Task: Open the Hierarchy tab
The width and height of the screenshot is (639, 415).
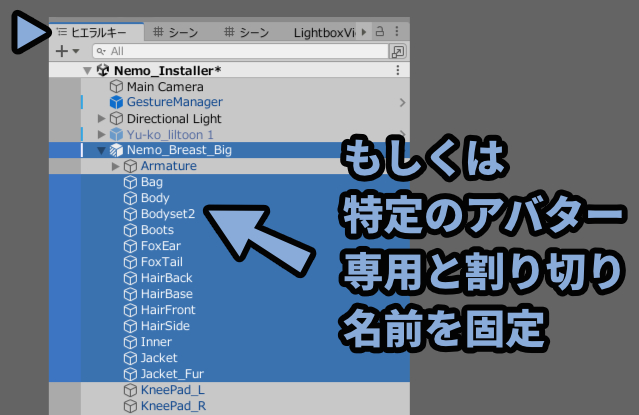Action: (97, 32)
